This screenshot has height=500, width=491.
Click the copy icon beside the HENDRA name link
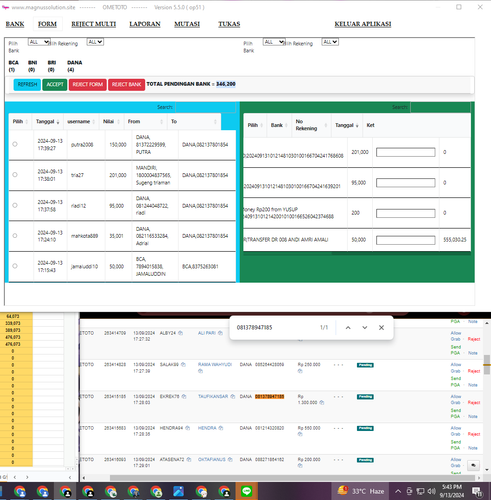[221, 428]
